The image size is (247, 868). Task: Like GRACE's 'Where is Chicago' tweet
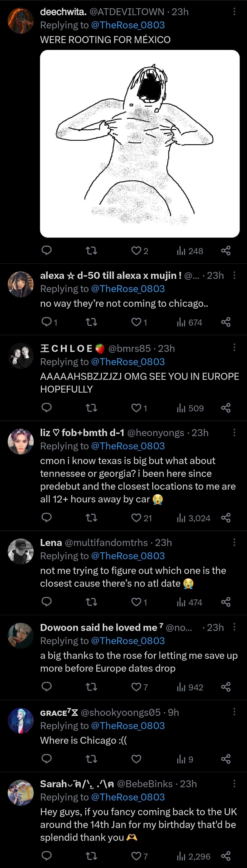click(136, 759)
